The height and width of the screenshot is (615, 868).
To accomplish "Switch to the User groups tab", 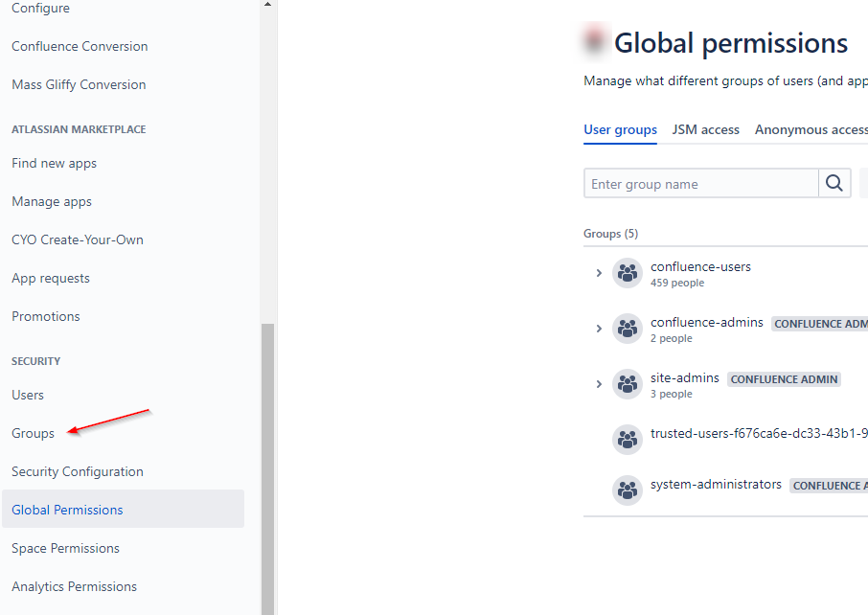I will click(x=620, y=129).
